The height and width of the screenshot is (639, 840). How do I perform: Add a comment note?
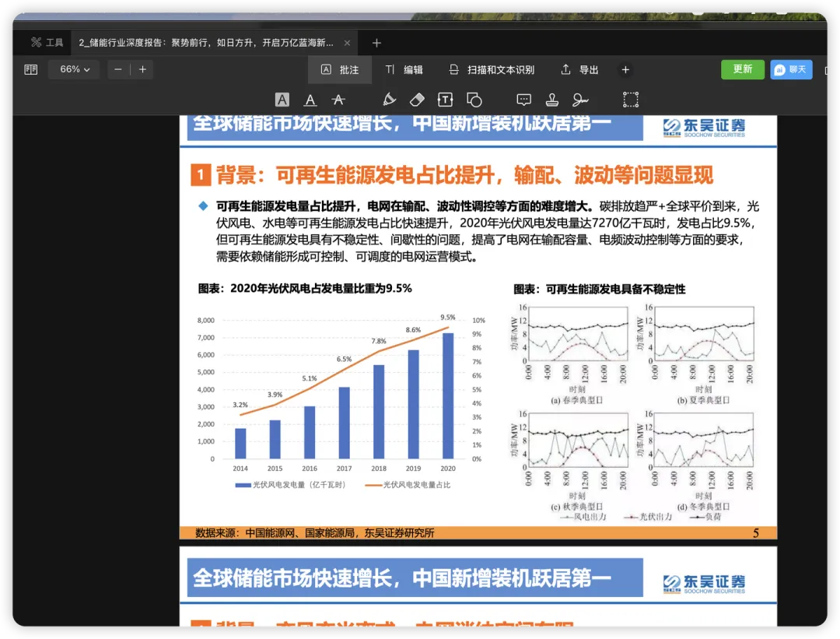tap(524, 100)
